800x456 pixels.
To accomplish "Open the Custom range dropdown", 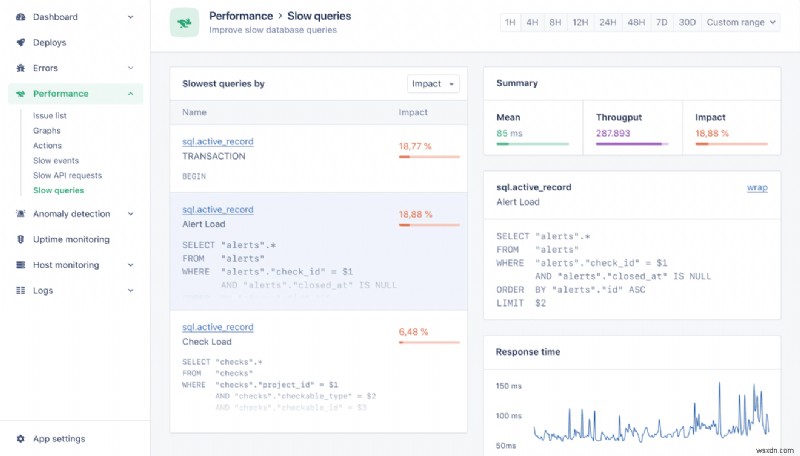I will (741, 22).
